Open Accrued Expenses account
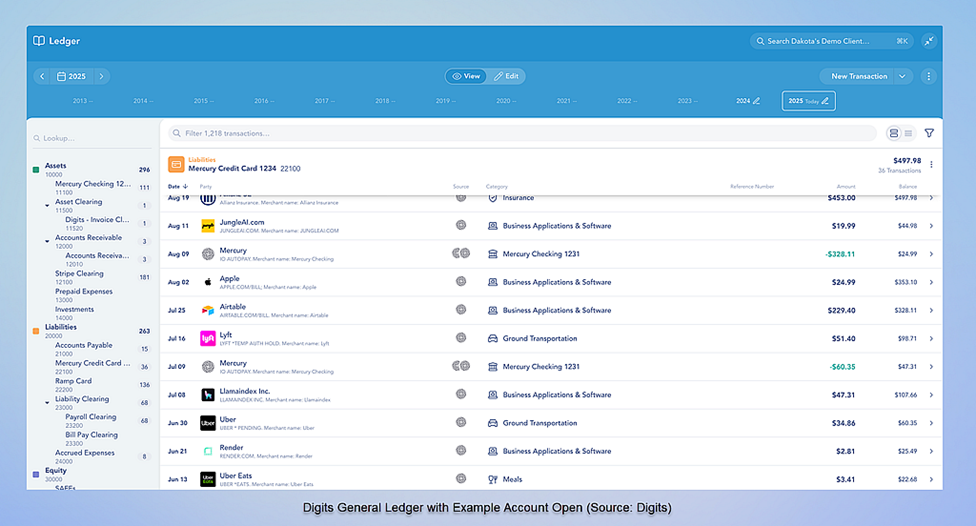Screen dimensions: 976x526 tap(85, 453)
